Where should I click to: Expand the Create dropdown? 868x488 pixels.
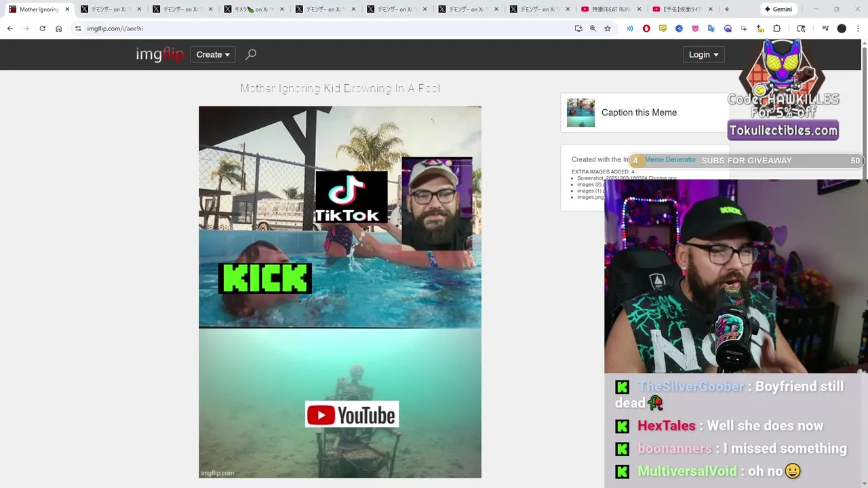point(213,55)
